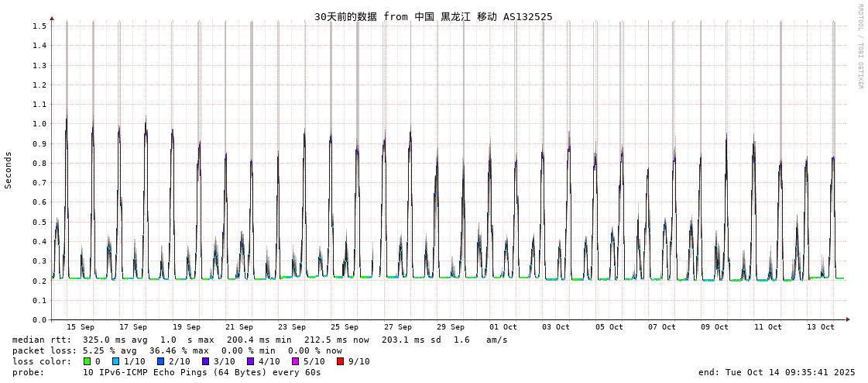The image size is (868, 383).
Task: Click the y-axis arrow at top
Action: click(x=52, y=18)
